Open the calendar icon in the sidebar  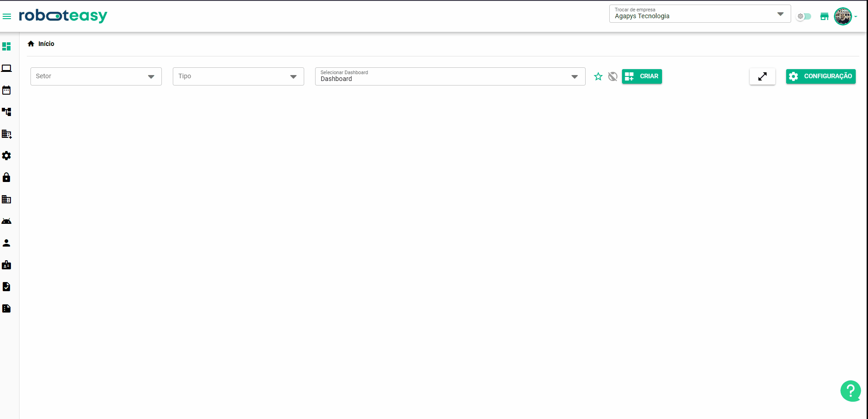pos(6,90)
